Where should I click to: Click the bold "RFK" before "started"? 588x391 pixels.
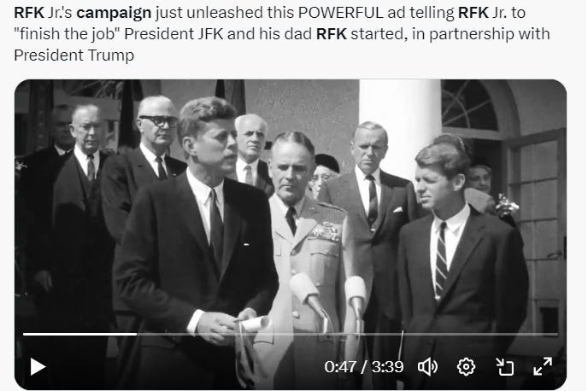pos(331,33)
